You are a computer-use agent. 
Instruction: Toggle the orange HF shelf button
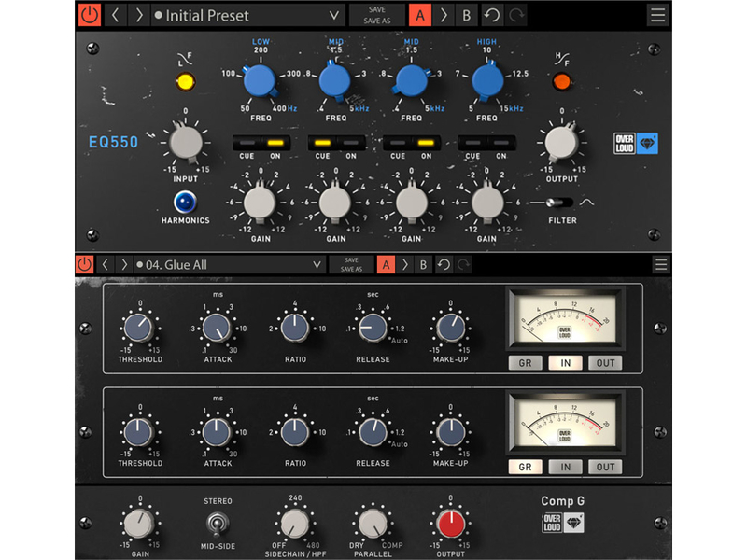click(x=562, y=81)
